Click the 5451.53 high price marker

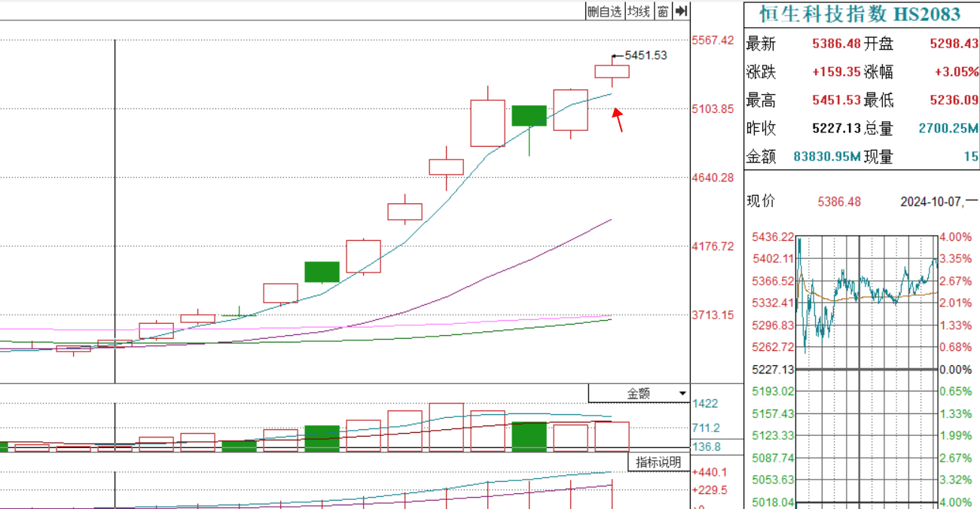click(x=646, y=55)
